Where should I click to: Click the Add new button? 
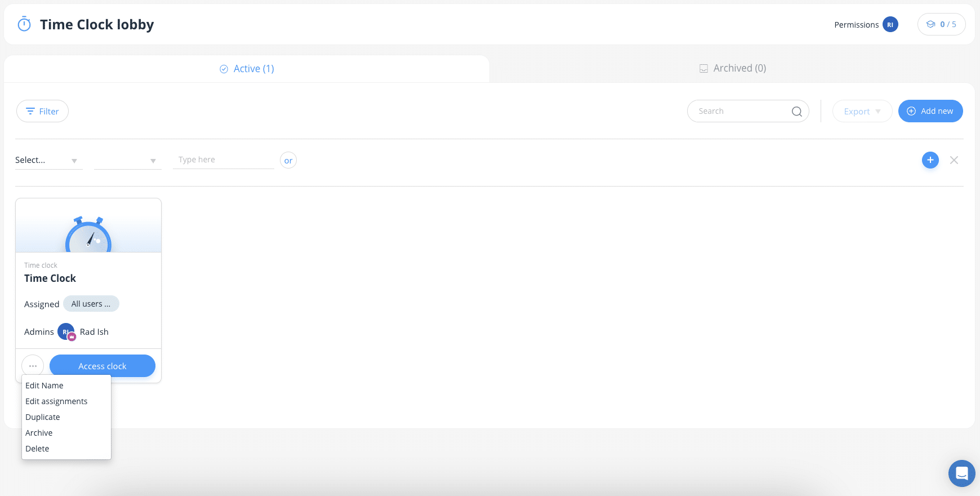tap(930, 111)
